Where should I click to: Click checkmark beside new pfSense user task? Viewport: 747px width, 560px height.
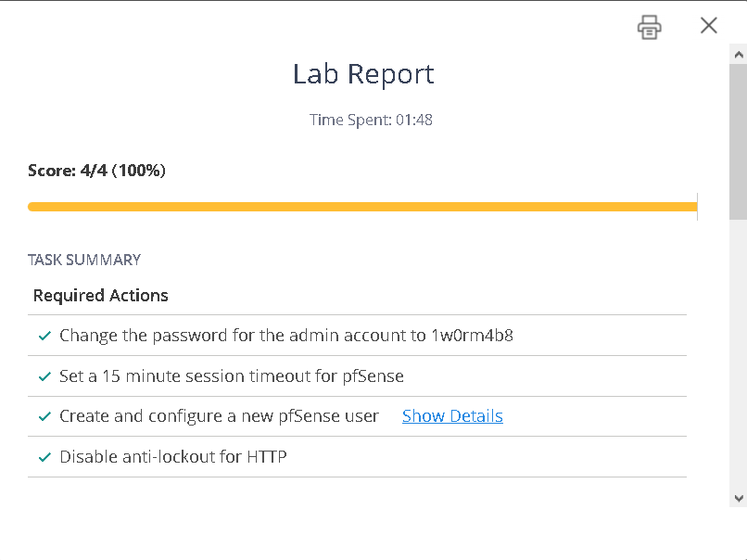(x=44, y=417)
